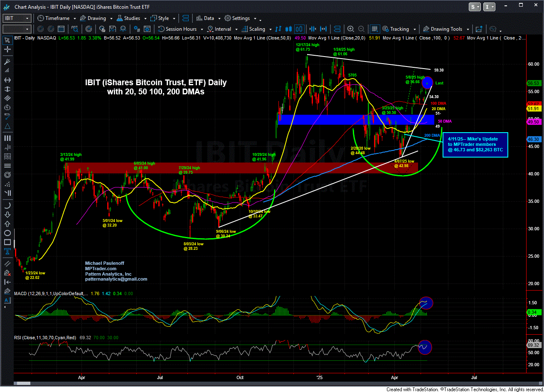The image size is (544, 392).
Task: Switch to OHLC bar chart type
Action: (278, 29)
